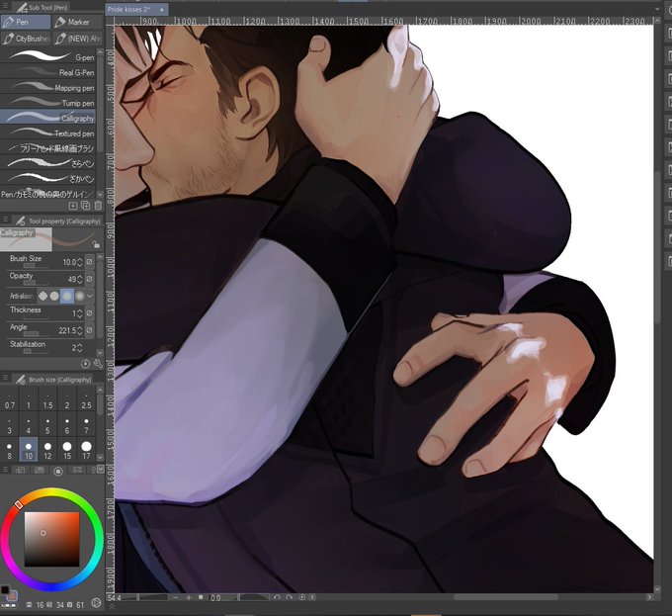Switch to the CityBrushes group
Image resolution: width=672 pixels, height=616 pixels.
coord(26,39)
